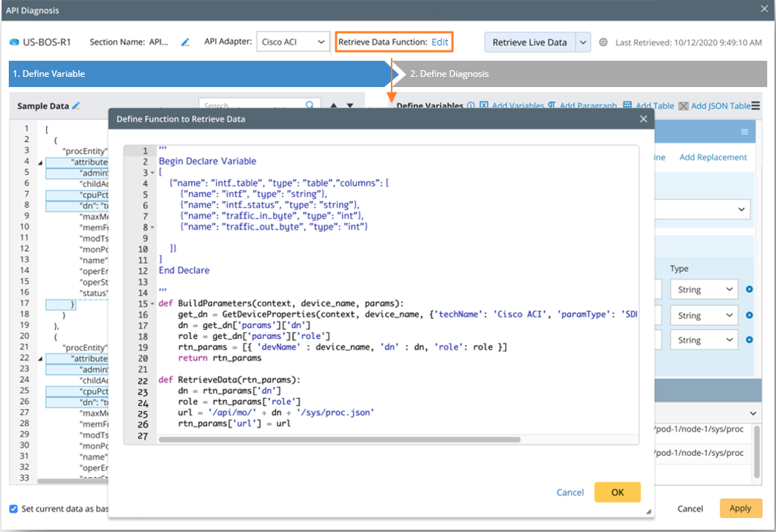Delete the third String variable row

coord(749,340)
